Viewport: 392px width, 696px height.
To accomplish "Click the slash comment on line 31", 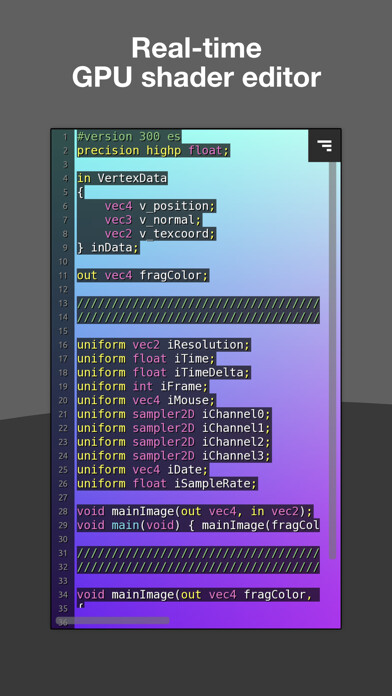I will click(198, 553).
